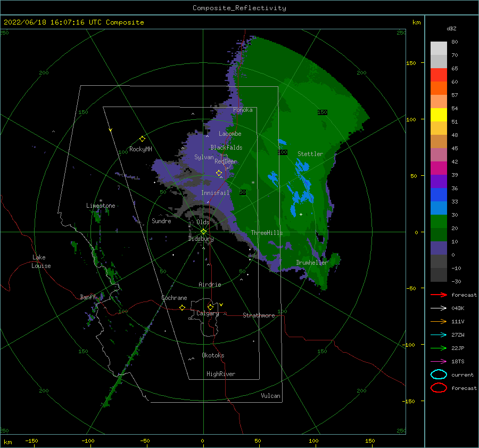Screen dimensions: 479x448
Task: Click the Ponoka city label
Action: (243, 110)
